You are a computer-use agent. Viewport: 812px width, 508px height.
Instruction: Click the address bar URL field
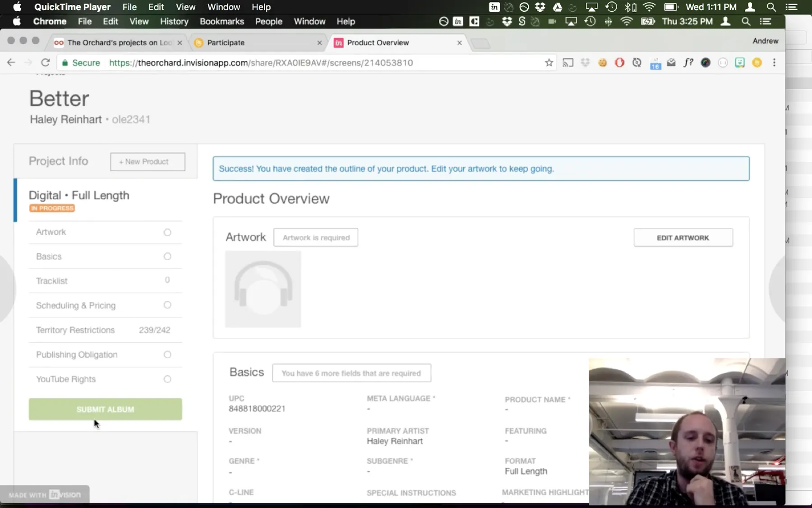pyautogui.click(x=307, y=63)
